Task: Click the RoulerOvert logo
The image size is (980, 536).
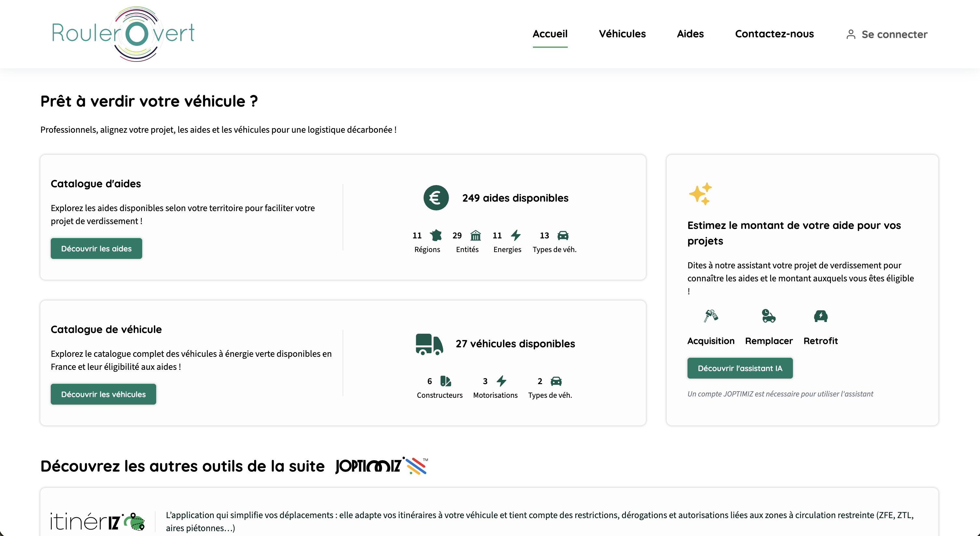Action: pyautogui.click(x=123, y=33)
